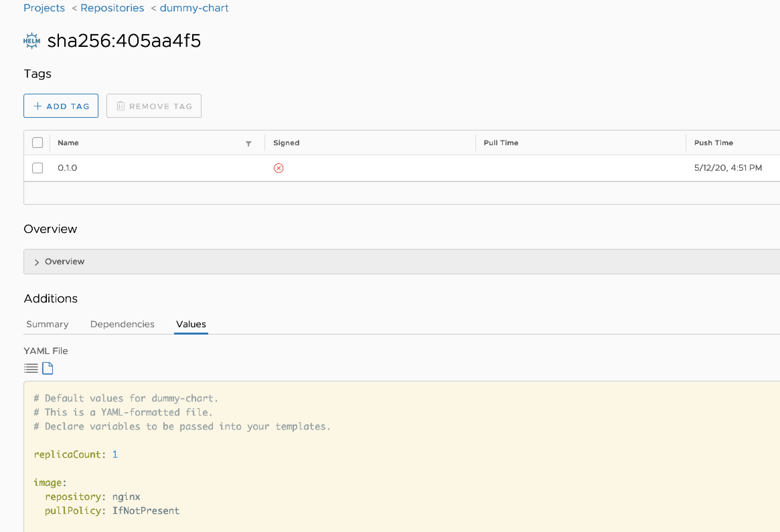This screenshot has height=532, width=780.
Task: Open the Summary tab
Action: pos(47,324)
